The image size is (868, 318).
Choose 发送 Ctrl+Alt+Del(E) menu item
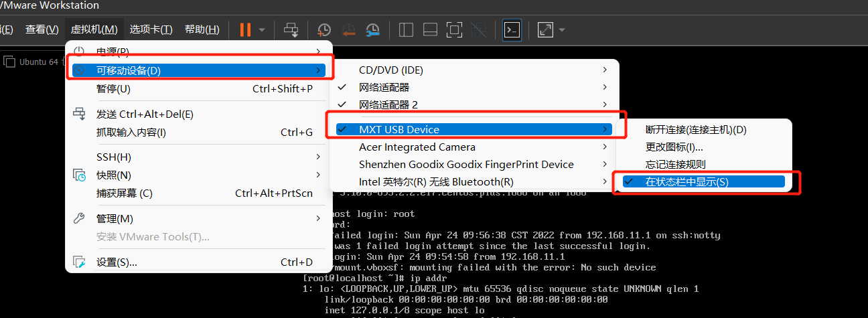click(x=198, y=114)
